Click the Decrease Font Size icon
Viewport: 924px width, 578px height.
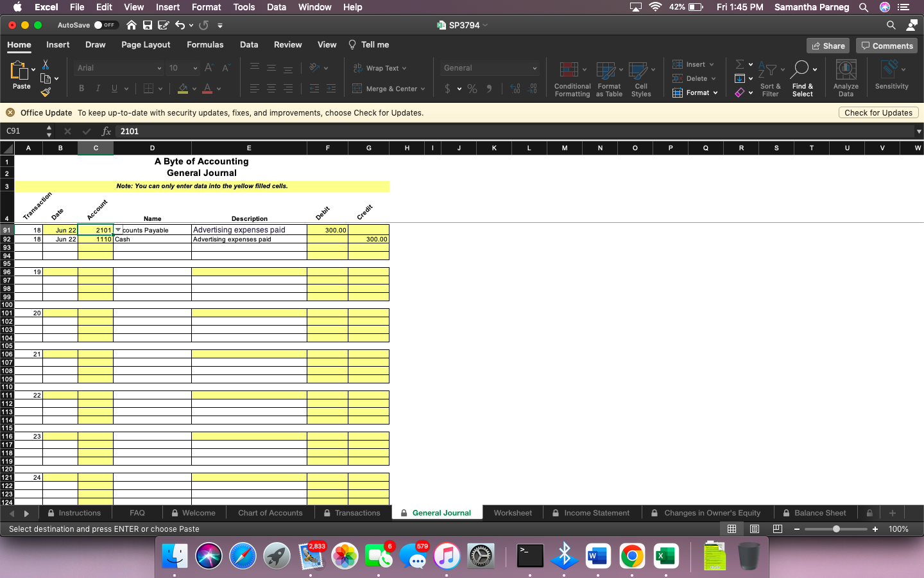click(x=226, y=67)
